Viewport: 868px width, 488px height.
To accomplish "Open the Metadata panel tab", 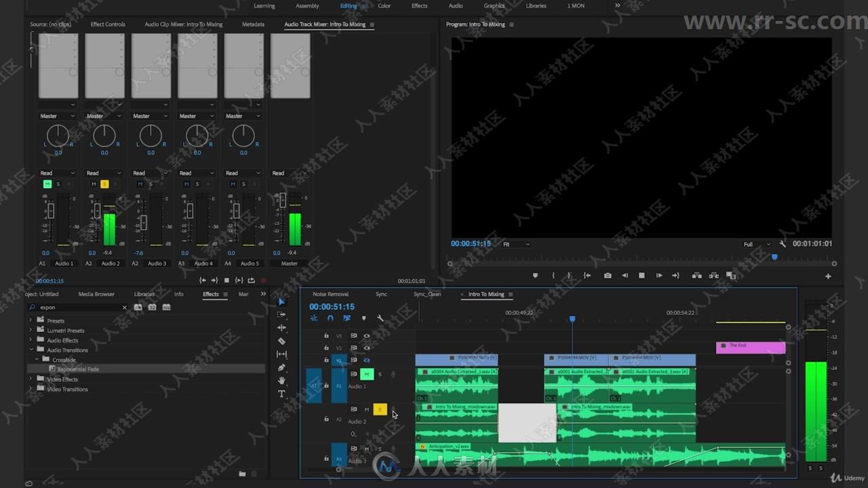I will (253, 24).
